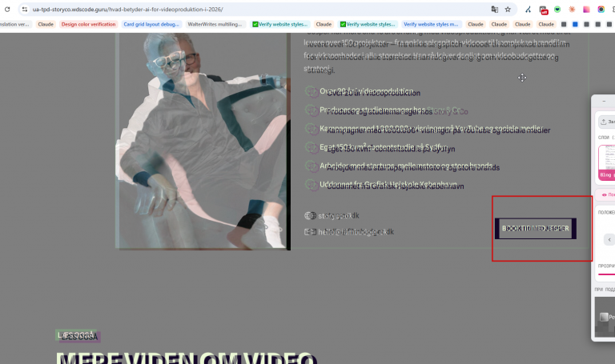Image resolution: width=615 pixels, height=364 pixels.
Task: Click the 'LÆS OGSÅ' label
Action: click(78, 336)
